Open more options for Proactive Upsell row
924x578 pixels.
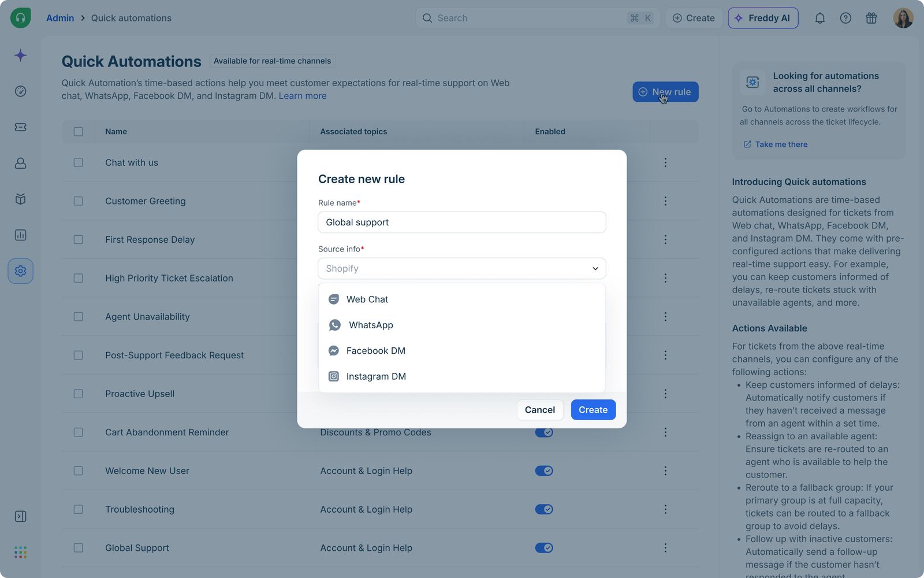pyautogui.click(x=665, y=394)
